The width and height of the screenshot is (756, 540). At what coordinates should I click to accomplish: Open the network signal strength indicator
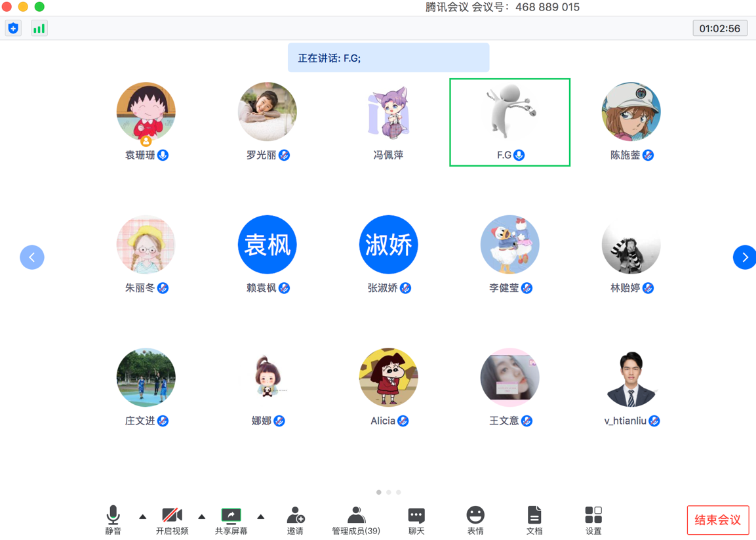[39, 28]
